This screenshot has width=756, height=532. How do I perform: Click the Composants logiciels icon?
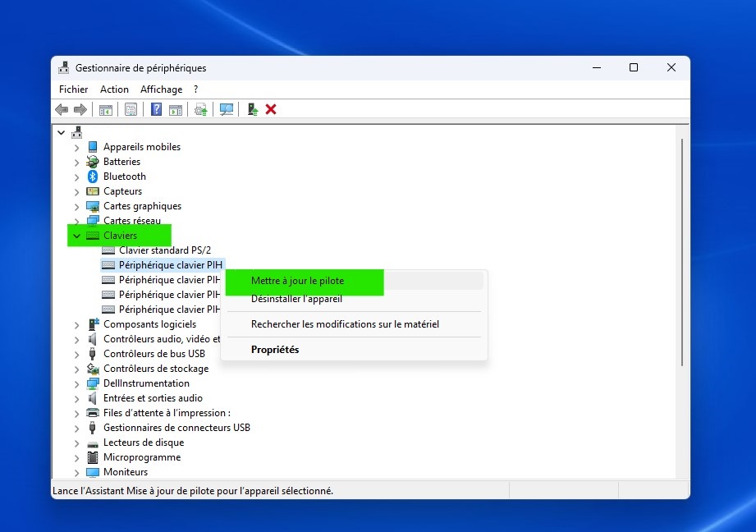tap(93, 324)
